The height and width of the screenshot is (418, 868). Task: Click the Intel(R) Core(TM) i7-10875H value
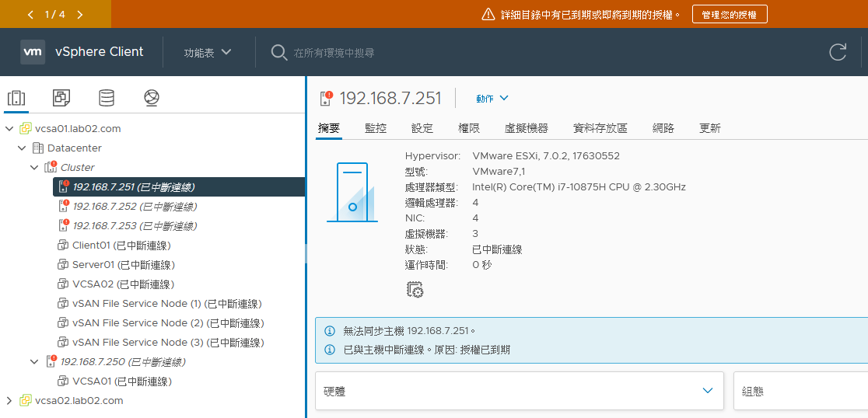579,187
